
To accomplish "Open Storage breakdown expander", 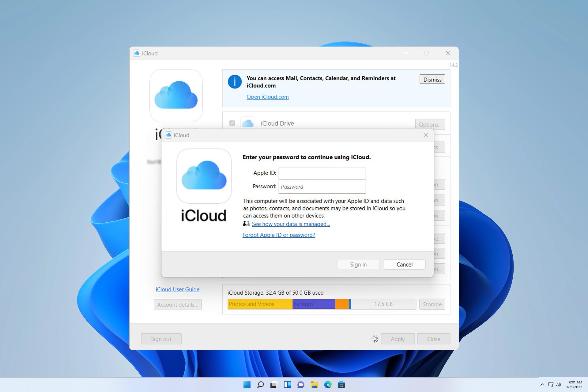I will 432,303.
